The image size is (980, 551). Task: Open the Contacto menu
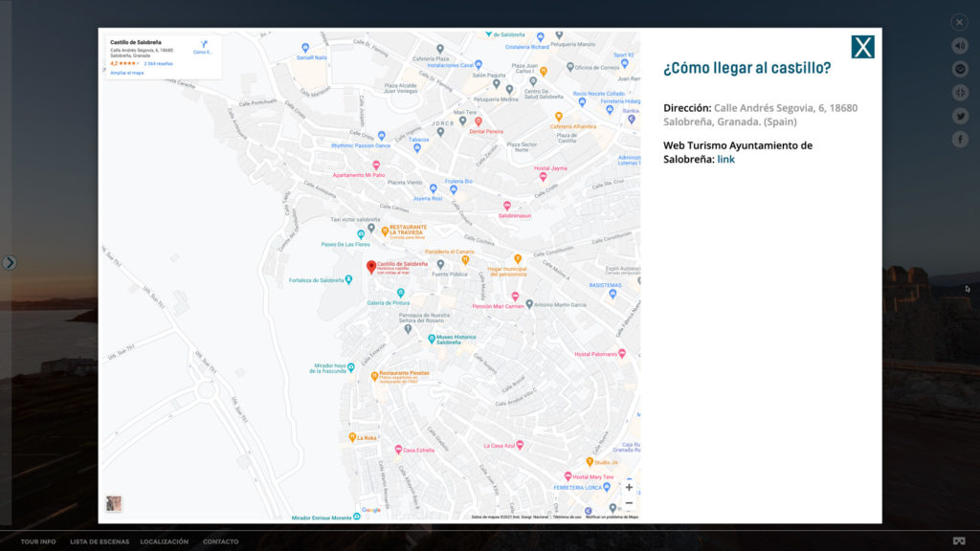[221, 541]
